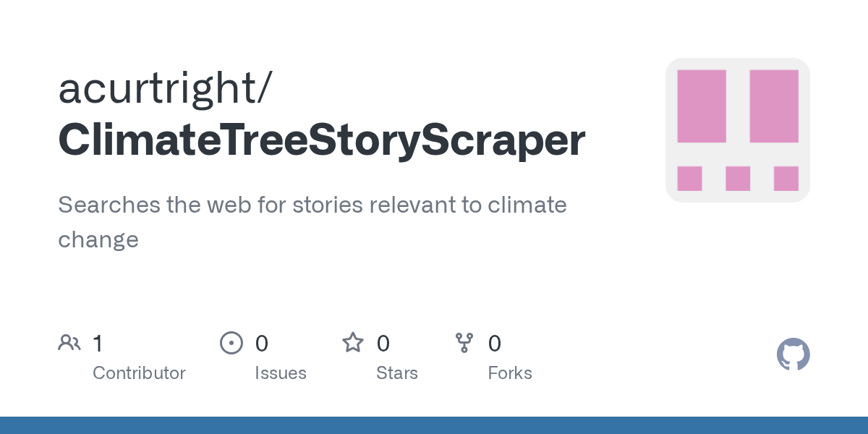Click the bottom-left pink avatar square
868x434 pixels.
coord(689,179)
